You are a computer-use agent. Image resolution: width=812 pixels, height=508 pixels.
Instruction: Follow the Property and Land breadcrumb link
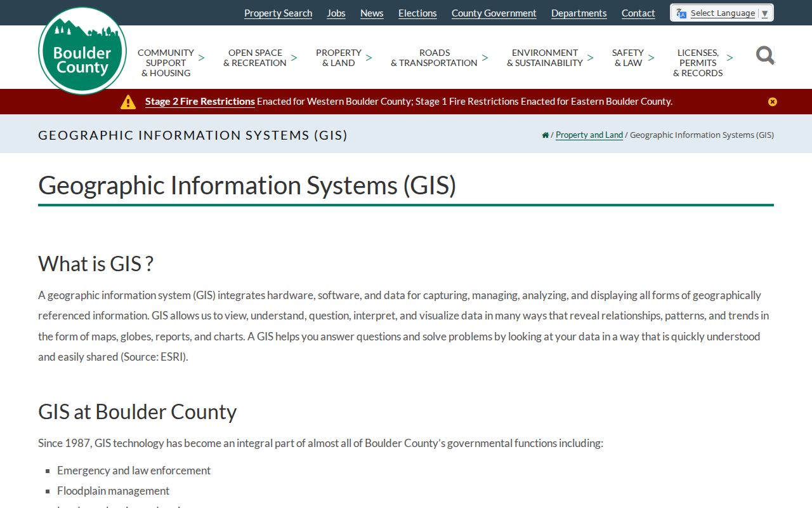point(589,135)
